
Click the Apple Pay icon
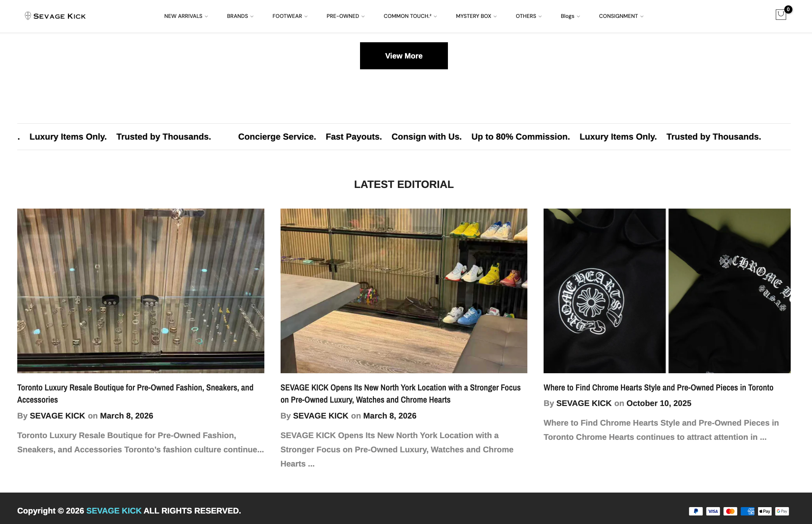[765, 511]
